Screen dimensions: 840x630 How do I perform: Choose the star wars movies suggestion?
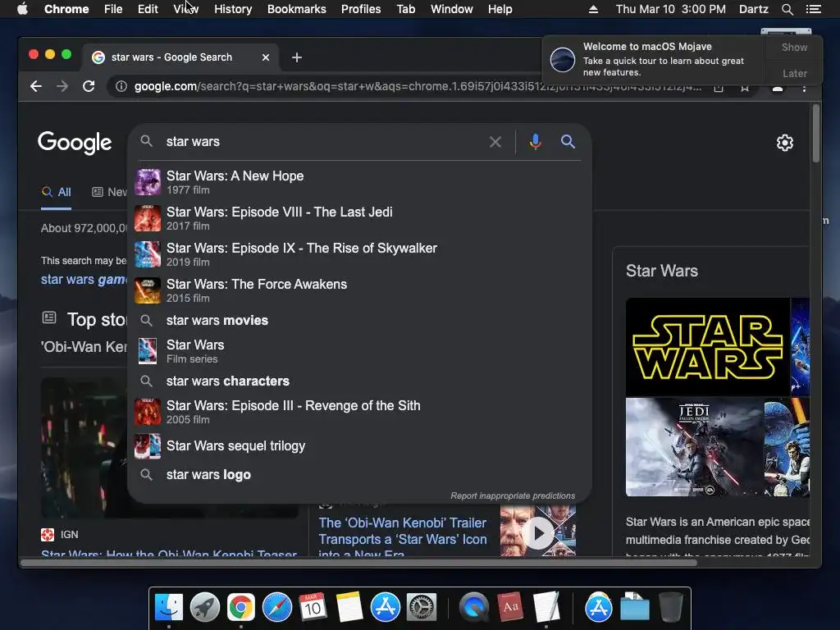coord(359,321)
